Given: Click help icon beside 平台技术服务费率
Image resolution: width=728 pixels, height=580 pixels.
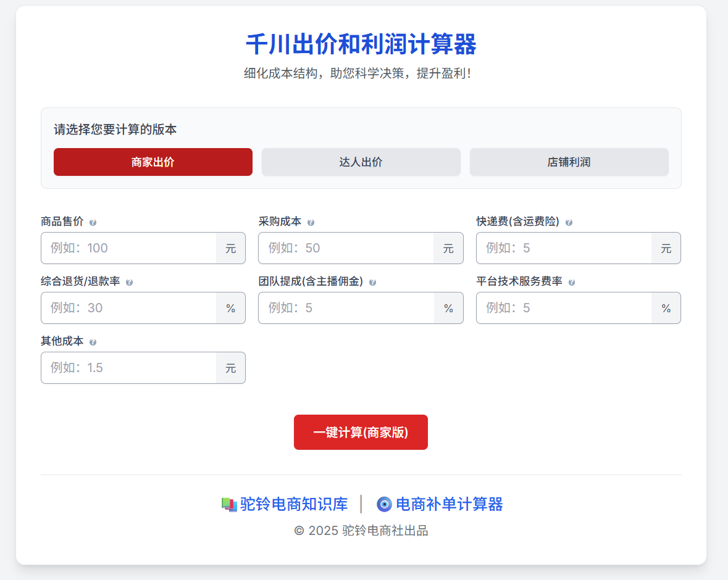Looking at the screenshot, I should [x=572, y=283].
